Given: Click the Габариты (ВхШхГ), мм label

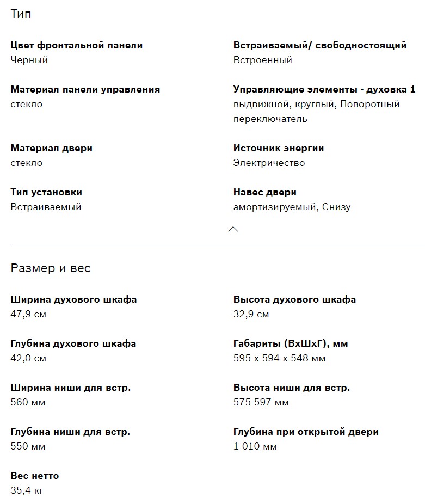Looking at the screenshot, I should [291, 343].
